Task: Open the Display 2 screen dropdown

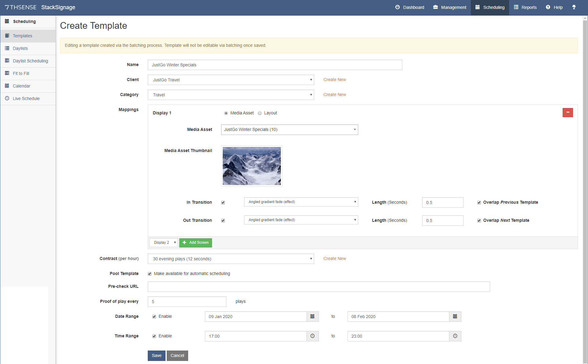Action: point(163,243)
